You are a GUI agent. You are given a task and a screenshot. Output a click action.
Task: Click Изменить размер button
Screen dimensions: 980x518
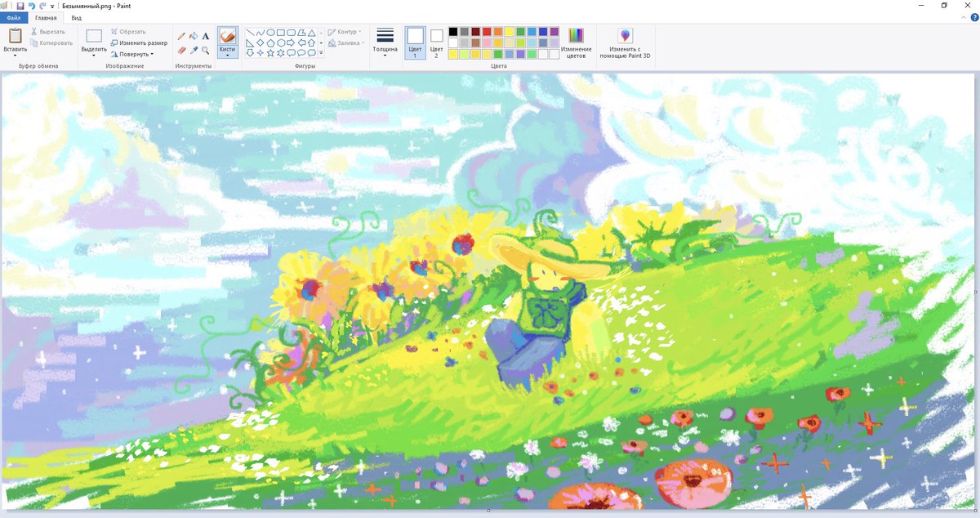139,42
